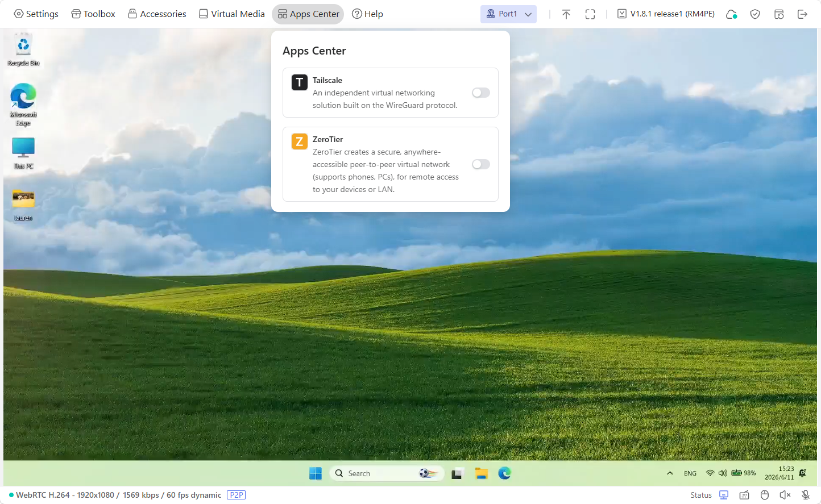Select the Recycle Bin desktop icon
821x504 pixels.
pyautogui.click(x=23, y=50)
